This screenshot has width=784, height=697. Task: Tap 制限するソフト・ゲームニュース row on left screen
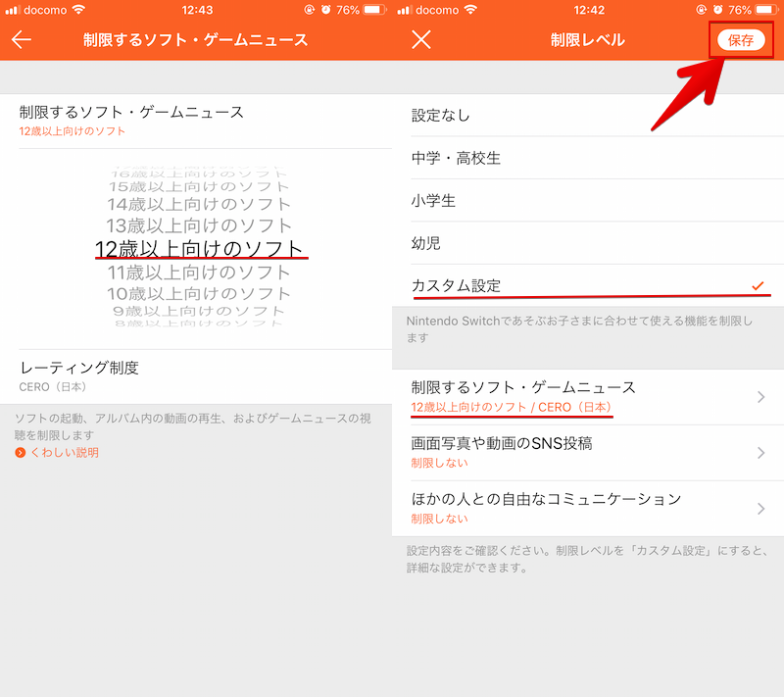click(196, 121)
